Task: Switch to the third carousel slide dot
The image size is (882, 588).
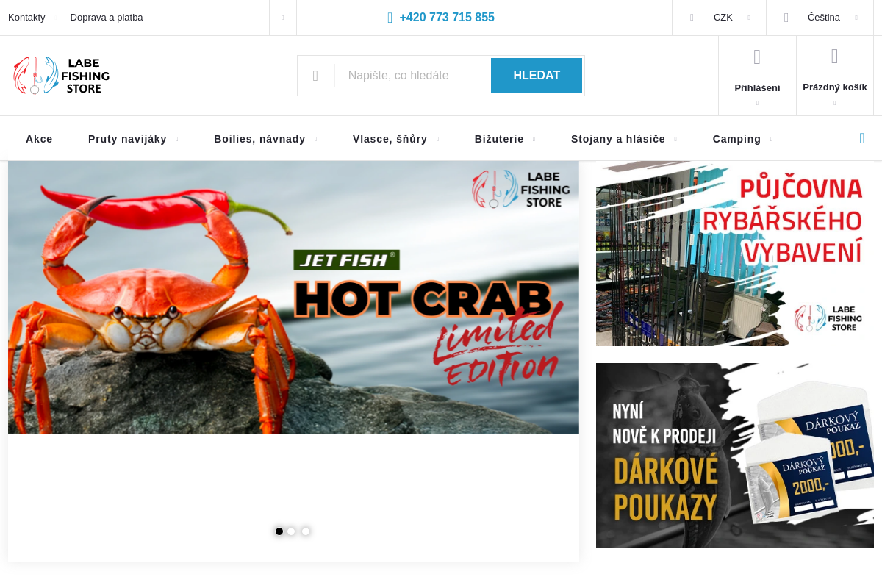Action: point(305,531)
